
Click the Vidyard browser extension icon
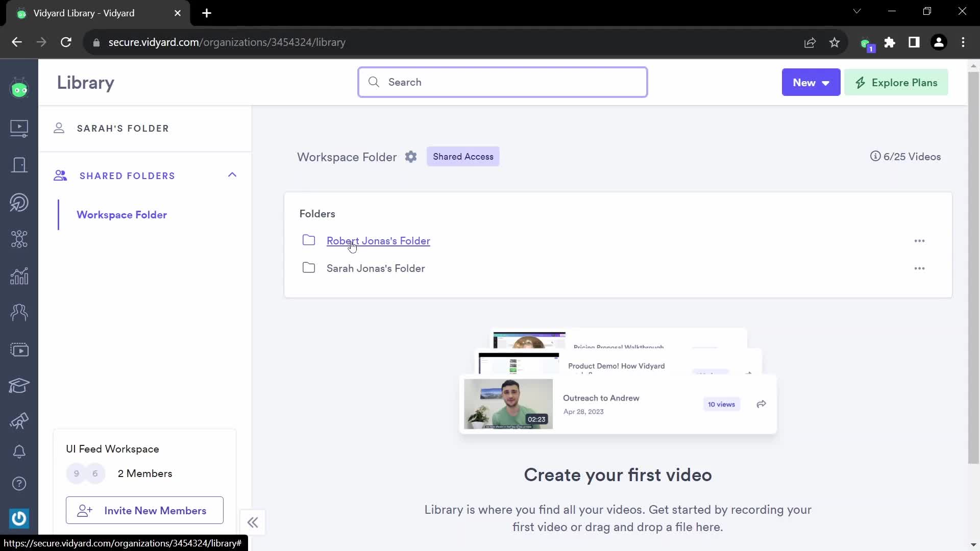click(x=866, y=43)
